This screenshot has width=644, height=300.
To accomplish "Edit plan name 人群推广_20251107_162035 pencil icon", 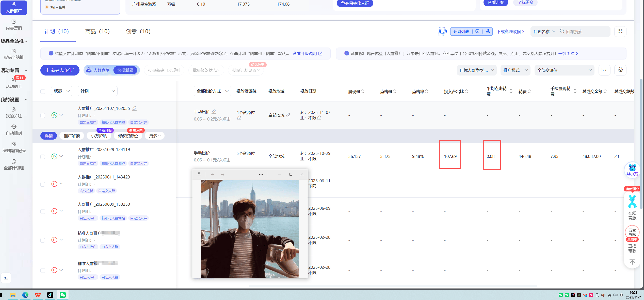I will tap(135, 108).
